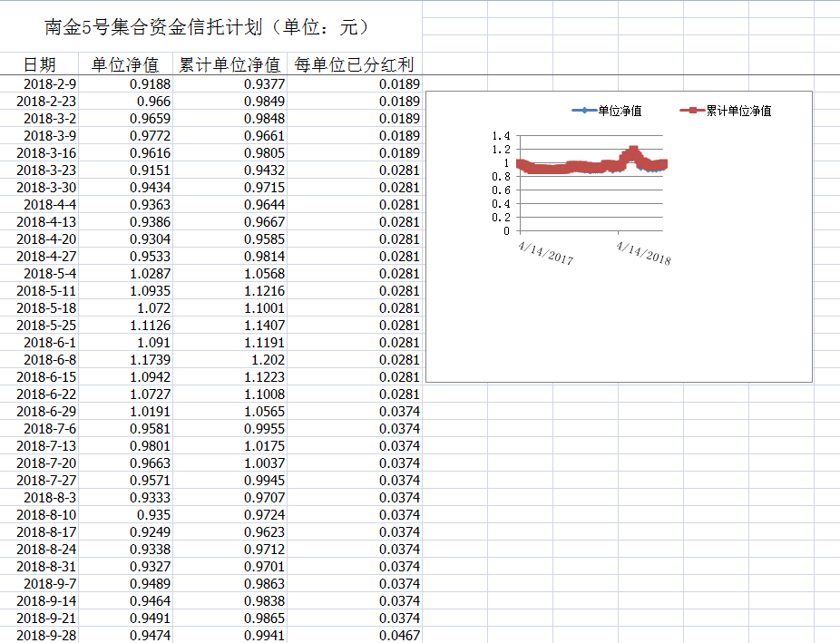Viewport: 840px width, 643px height.
Task: Click the 1.4 value on chart axis
Action: coord(501,136)
